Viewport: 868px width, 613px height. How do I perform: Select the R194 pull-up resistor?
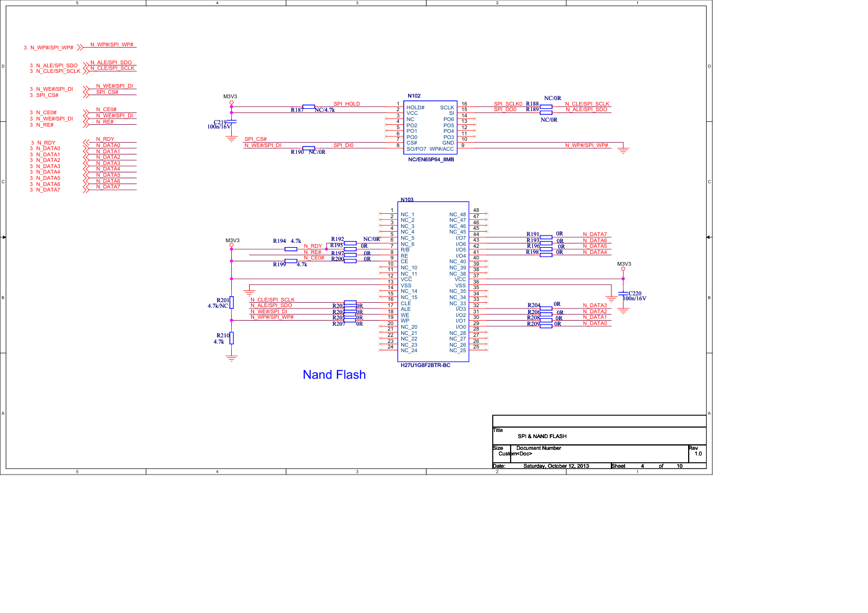(291, 249)
